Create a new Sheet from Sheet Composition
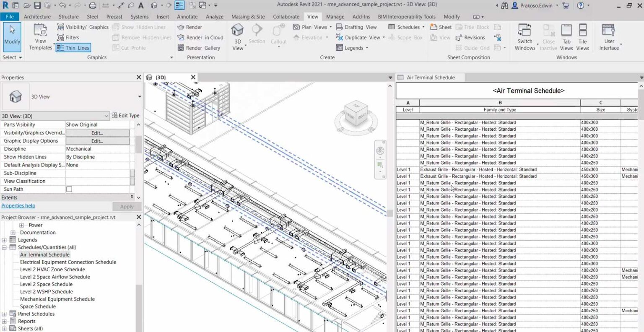Viewport: 644px width, 332px height. (x=440, y=27)
